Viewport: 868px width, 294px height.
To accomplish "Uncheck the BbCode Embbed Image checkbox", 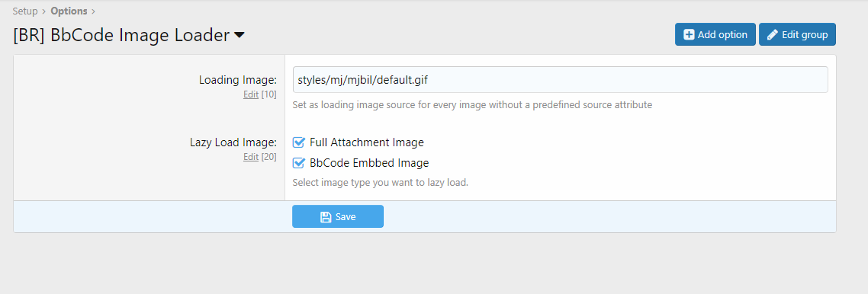I will pos(298,163).
